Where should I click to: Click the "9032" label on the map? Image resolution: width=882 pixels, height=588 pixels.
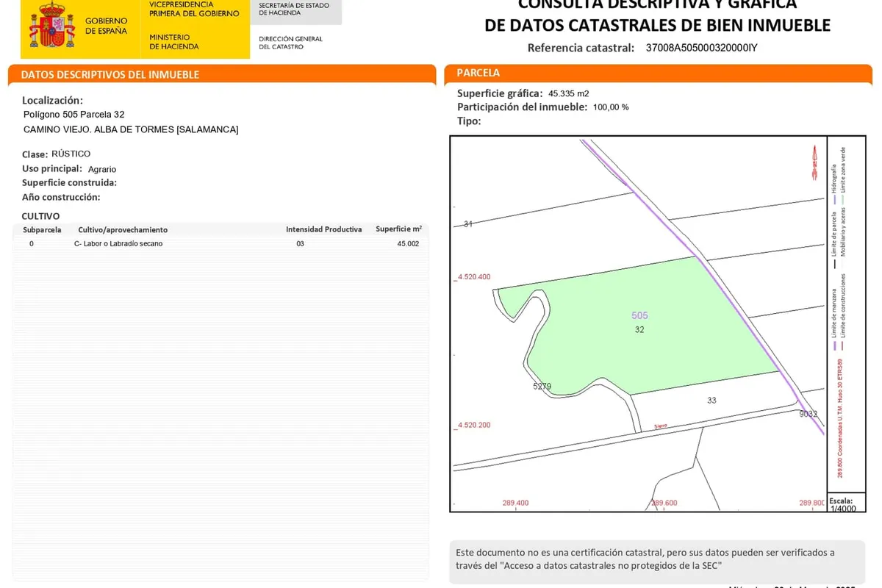click(808, 414)
